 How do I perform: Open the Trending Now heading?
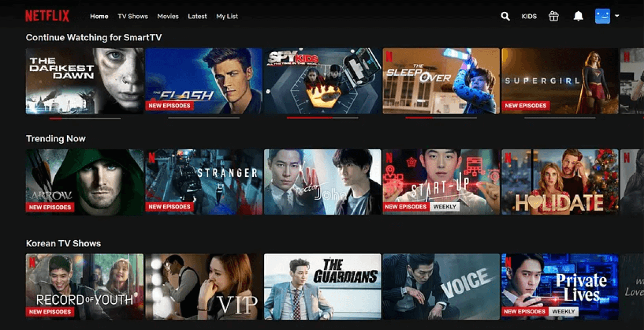pyautogui.click(x=56, y=139)
